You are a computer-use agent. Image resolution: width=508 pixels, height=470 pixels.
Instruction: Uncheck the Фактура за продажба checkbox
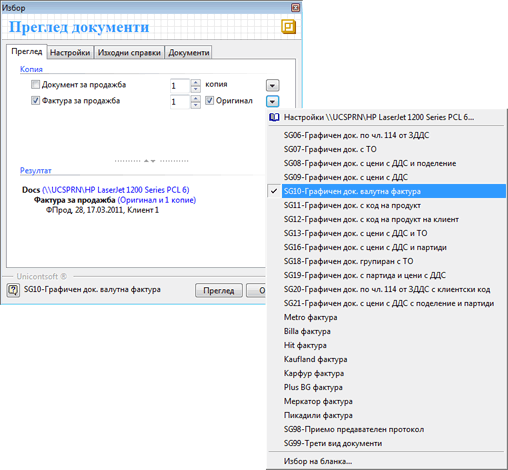click(35, 100)
